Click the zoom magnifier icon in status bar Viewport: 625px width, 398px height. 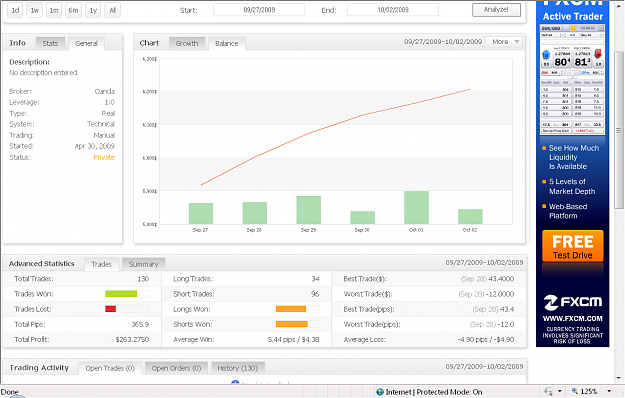575,392
